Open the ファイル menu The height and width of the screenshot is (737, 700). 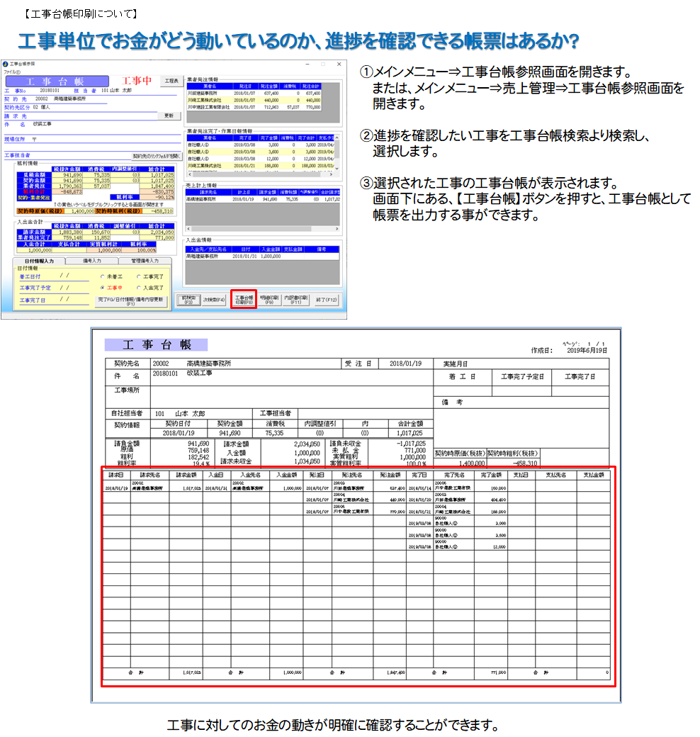coord(12,72)
